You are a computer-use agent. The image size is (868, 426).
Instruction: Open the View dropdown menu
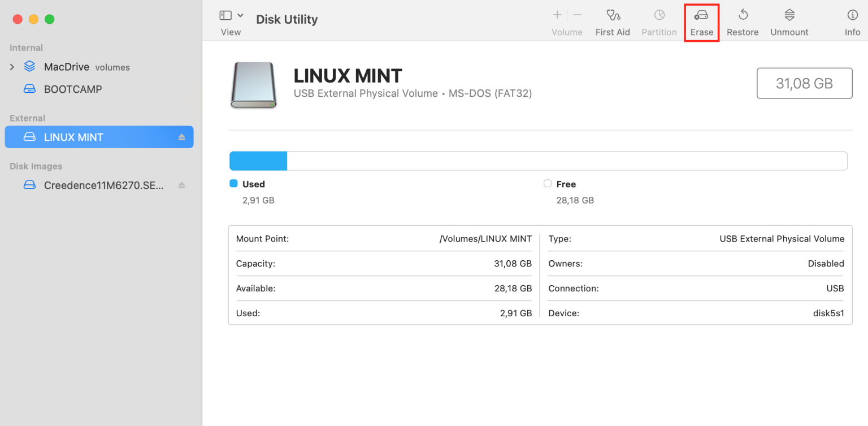(x=240, y=15)
